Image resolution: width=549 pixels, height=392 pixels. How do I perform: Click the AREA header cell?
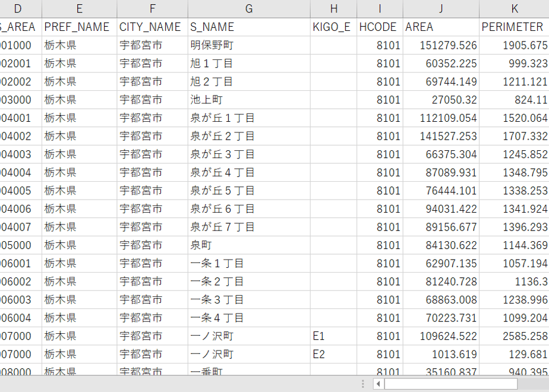(x=441, y=27)
